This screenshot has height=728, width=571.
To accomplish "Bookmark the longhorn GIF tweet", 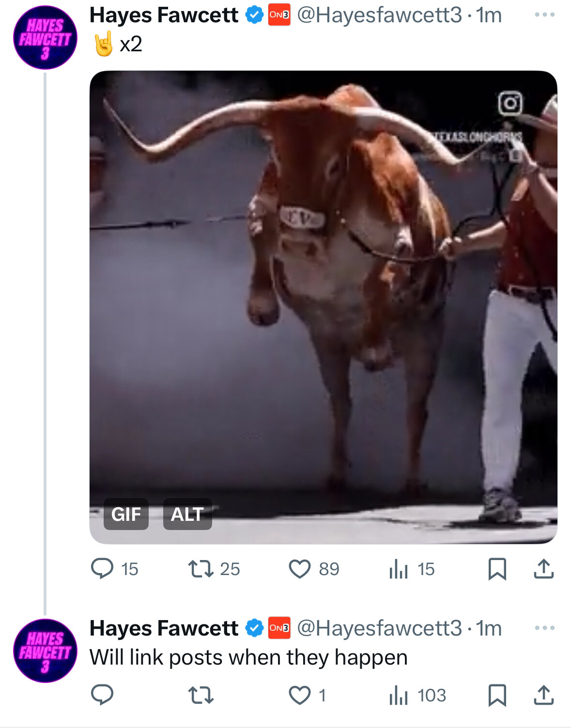I will [x=497, y=569].
